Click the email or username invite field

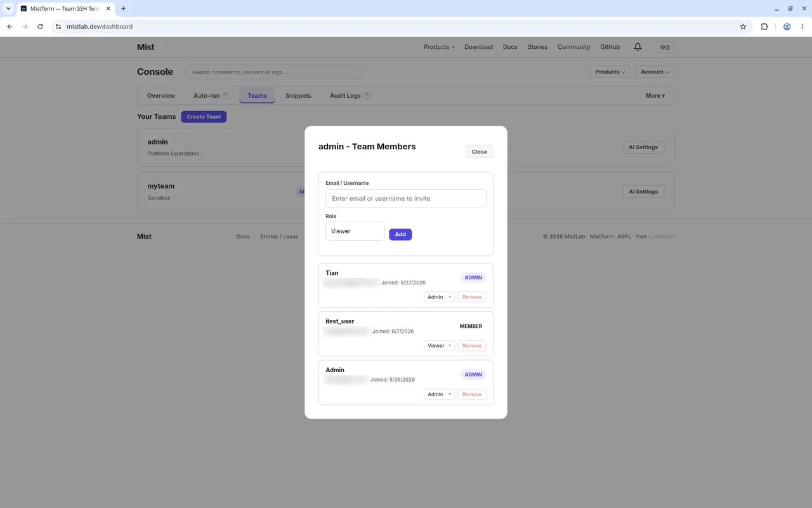pyautogui.click(x=406, y=198)
